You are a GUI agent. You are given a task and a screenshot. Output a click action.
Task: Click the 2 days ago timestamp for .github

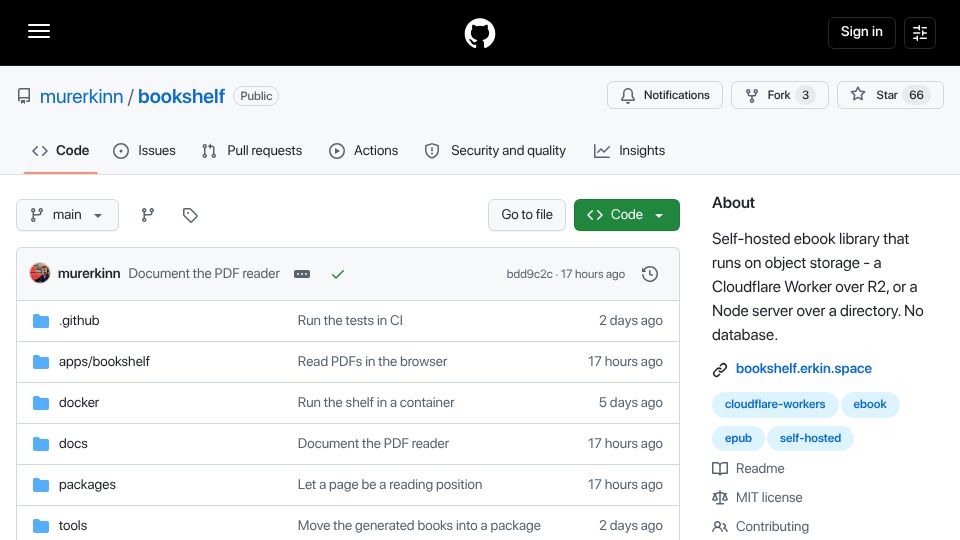pos(631,320)
